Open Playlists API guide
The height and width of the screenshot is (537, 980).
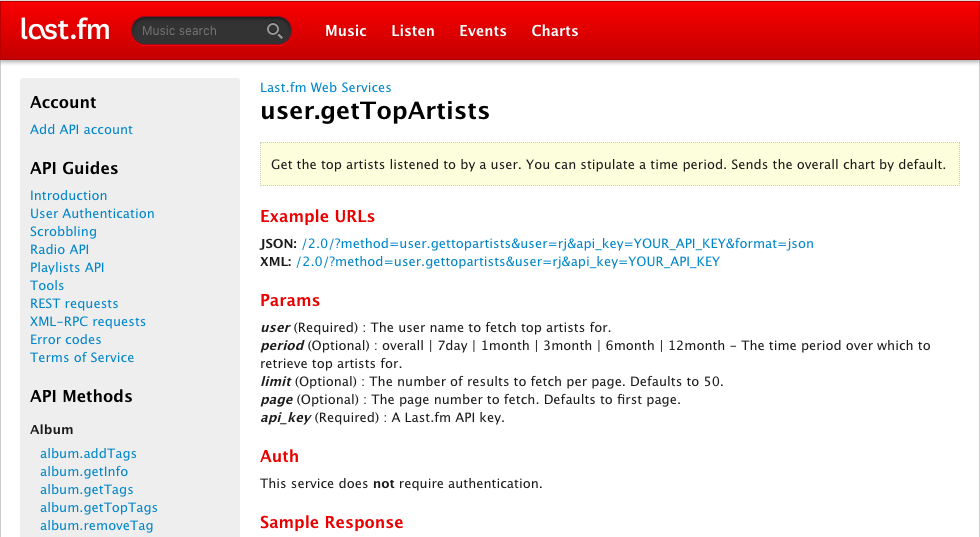(x=67, y=268)
